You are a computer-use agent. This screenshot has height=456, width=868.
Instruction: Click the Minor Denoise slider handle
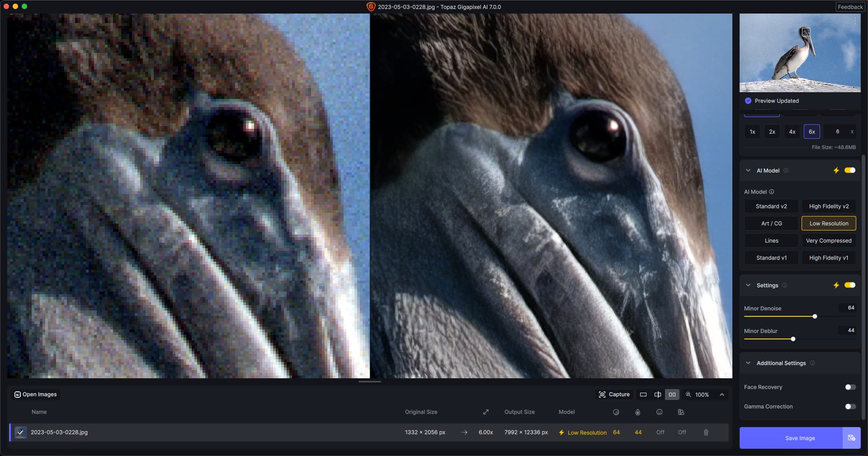(x=815, y=316)
